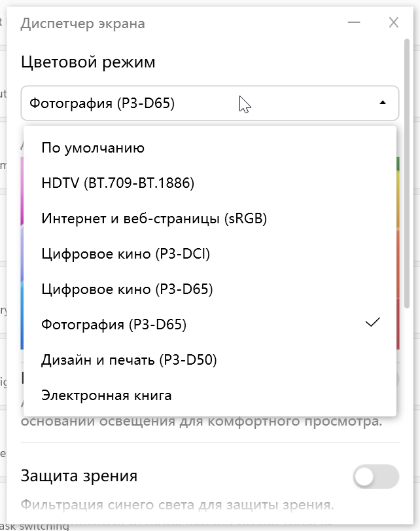
Task: Select Фотография (P3-D65) in the list
Action: coord(114,324)
